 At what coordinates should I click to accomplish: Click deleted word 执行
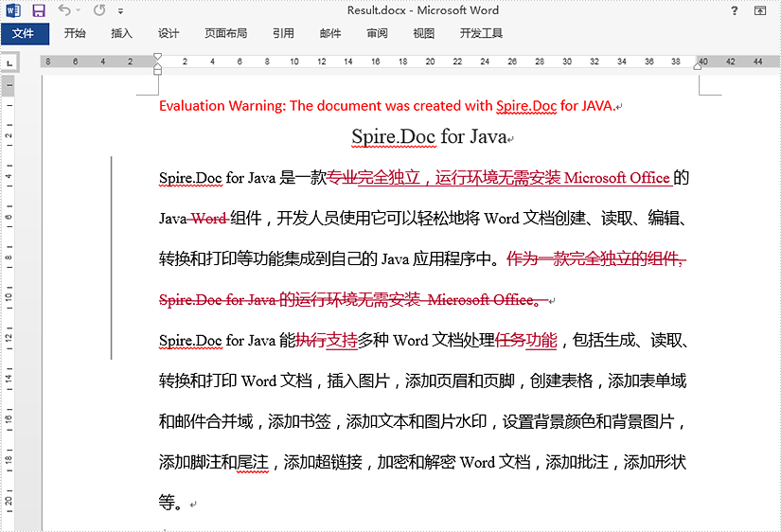311,341
